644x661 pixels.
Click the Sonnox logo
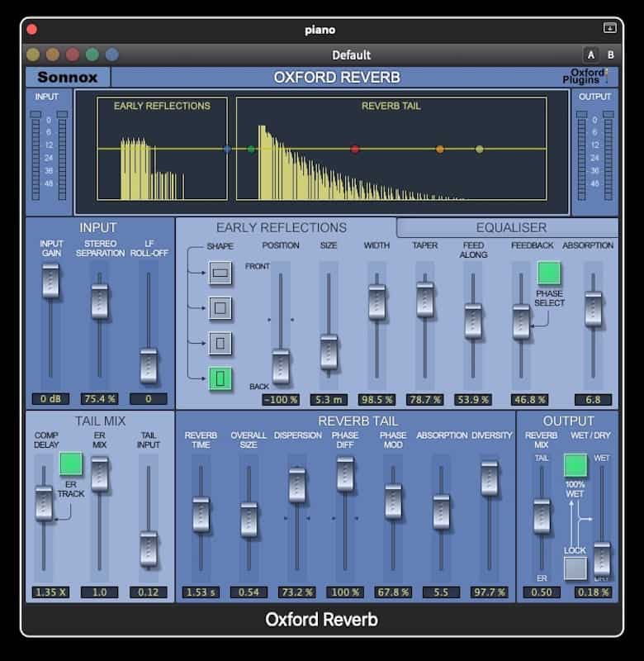tap(68, 77)
